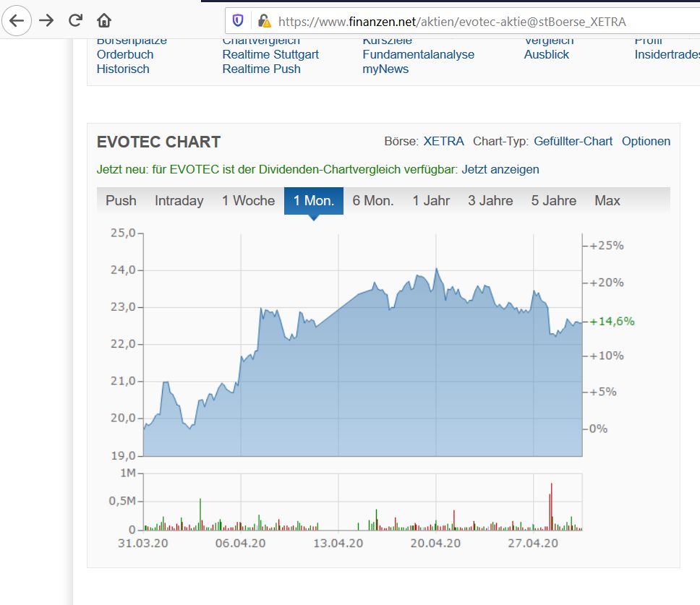Click the browser forward arrow
The height and width of the screenshot is (605, 700).
[46, 20]
